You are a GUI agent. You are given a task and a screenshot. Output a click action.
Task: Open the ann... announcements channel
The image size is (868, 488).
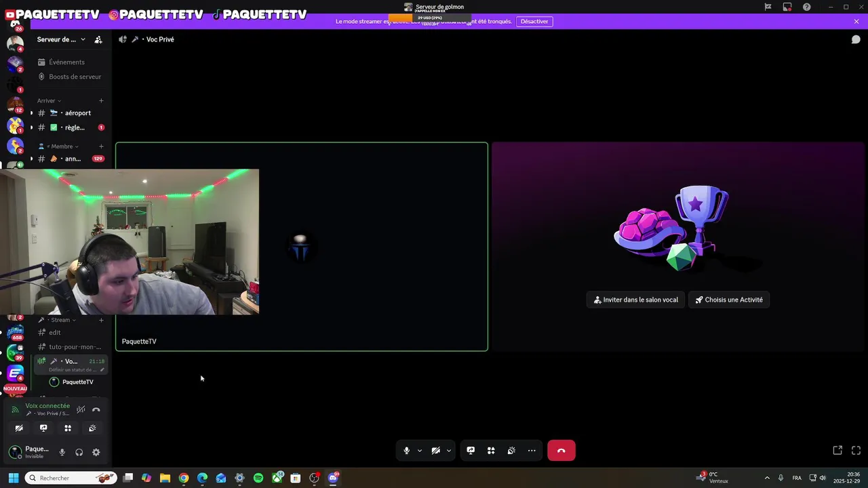tap(71, 159)
